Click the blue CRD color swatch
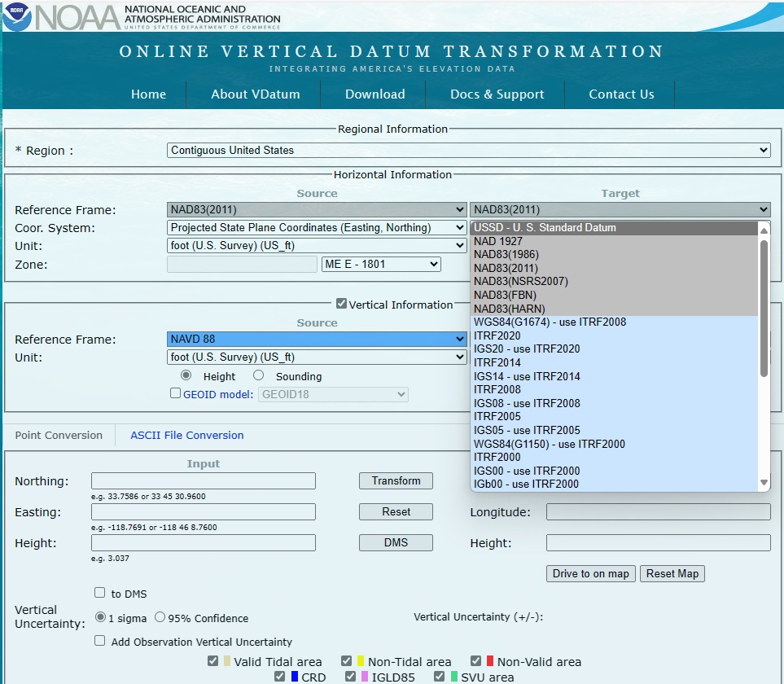Viewport: 784px width, 684px height. click(x=295, y=677)
